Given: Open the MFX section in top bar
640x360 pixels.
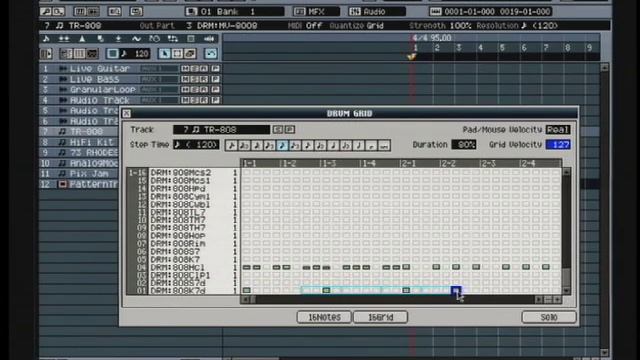Looking at the screenshot, I should click(317, 12).
